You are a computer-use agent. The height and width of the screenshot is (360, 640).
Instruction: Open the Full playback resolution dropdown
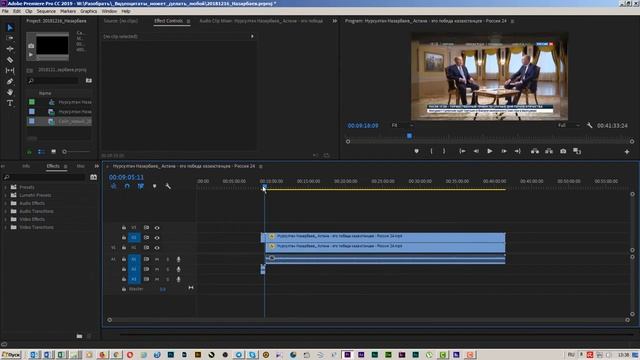pos(569,126)
